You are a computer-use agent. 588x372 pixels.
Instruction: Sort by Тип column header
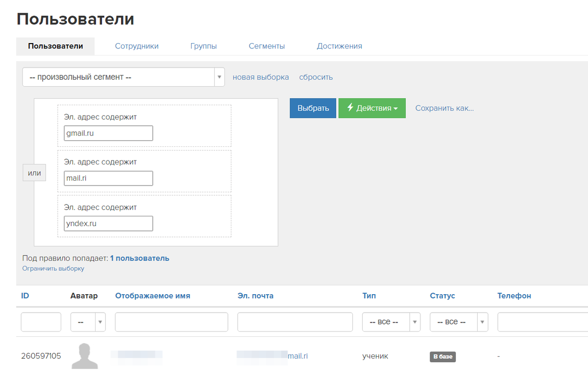click(369, 296)
